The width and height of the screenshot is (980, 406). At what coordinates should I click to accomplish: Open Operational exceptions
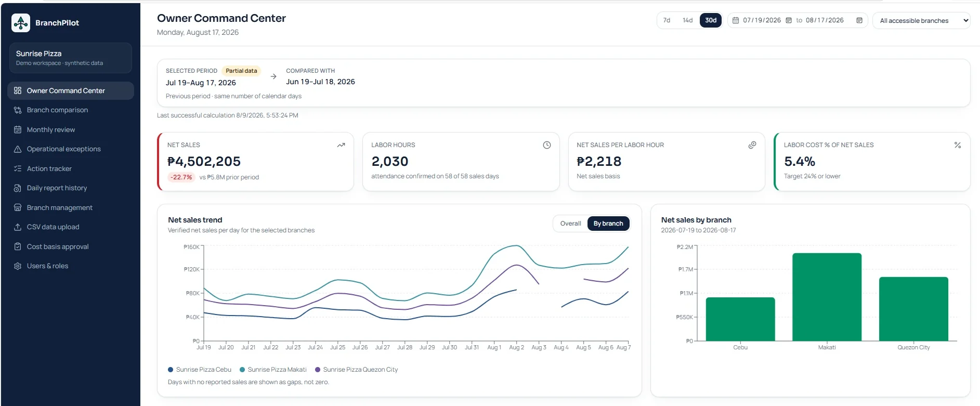point(71,149)
